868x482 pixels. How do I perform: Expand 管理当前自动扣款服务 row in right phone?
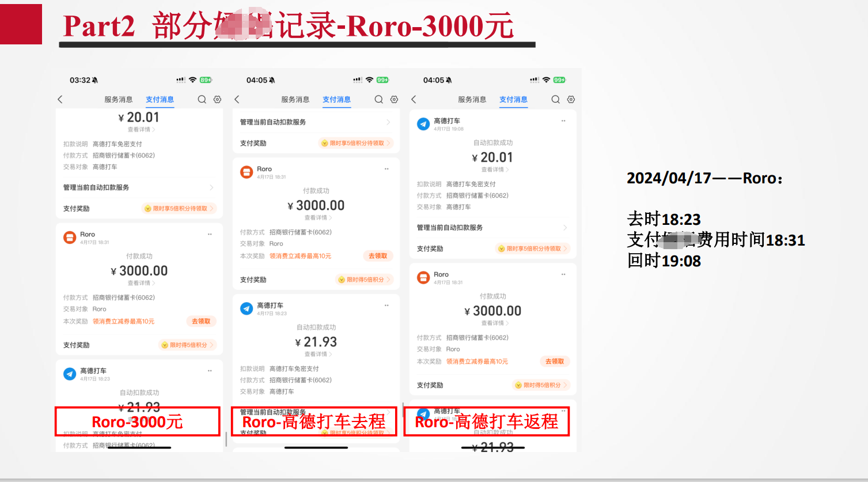492,228
